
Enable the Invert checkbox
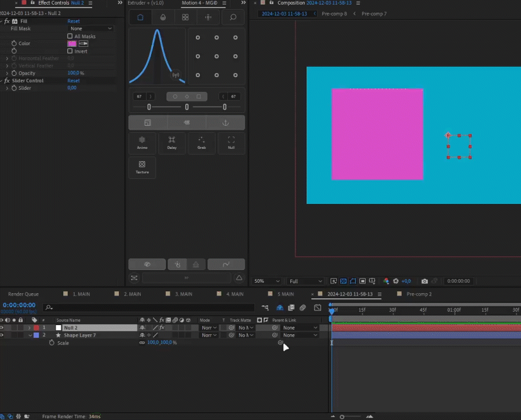[70, 51]
